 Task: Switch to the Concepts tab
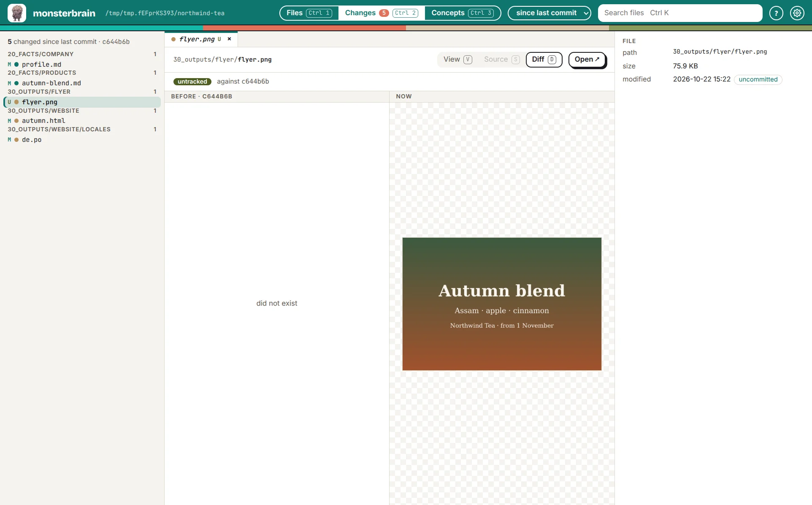(x=463, y=13)
